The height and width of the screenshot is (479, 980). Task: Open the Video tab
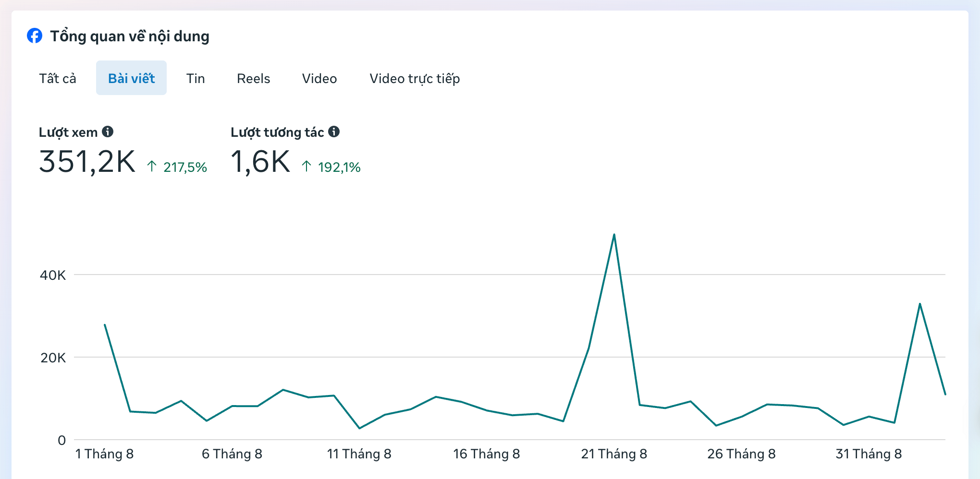coord(319,78)
